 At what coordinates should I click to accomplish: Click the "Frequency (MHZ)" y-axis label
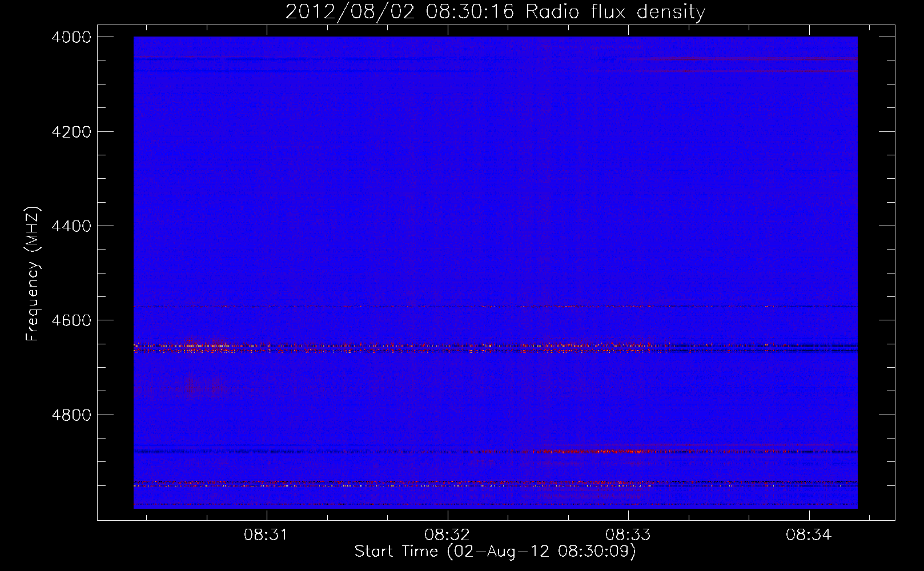33,274
